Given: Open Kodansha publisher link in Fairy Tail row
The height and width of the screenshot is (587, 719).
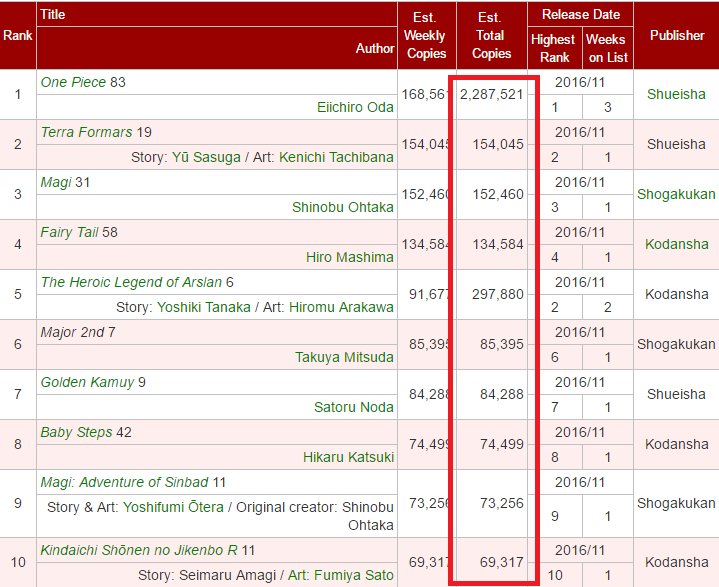Looking at the screenshot, I should tap(676, 244).
